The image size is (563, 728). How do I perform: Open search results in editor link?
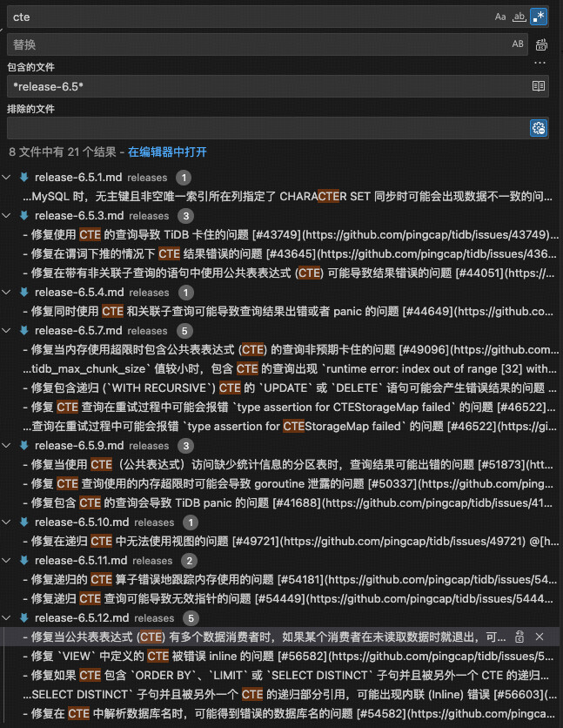pos(167,152)
